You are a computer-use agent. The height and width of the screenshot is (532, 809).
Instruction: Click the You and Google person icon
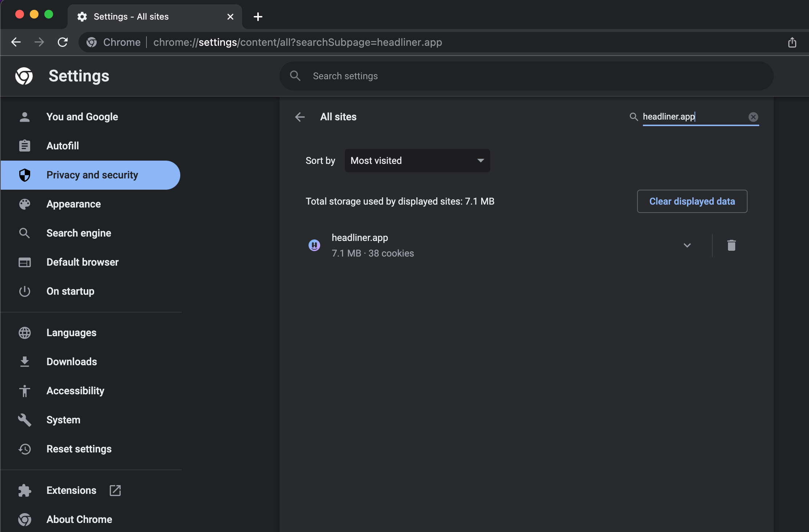click(x=25, y=117)
